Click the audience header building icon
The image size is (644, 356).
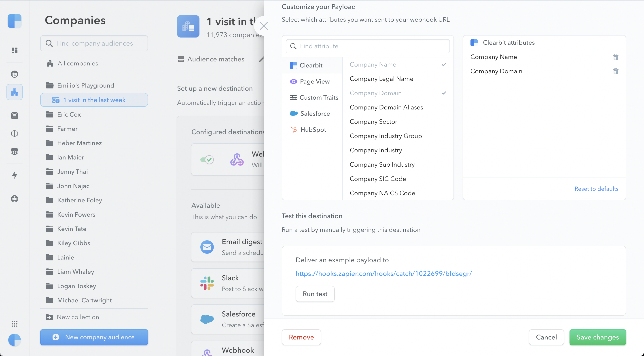[188, 26]
